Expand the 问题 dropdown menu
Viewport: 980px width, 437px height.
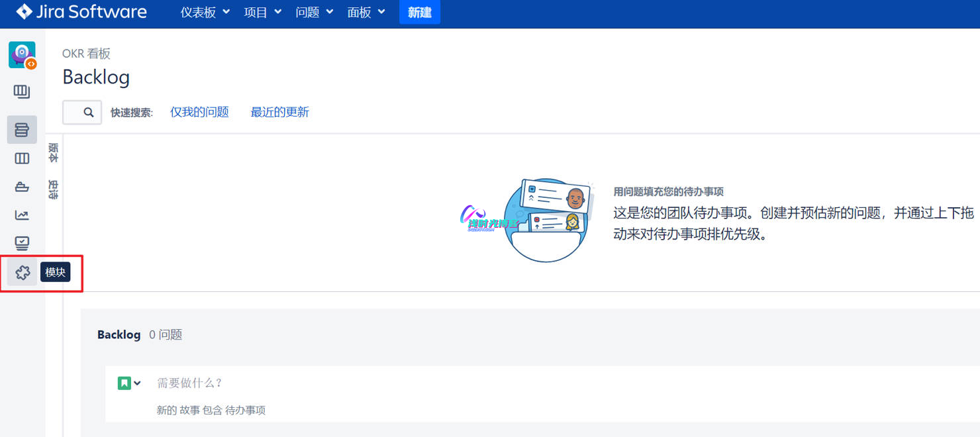pos(314,13)
